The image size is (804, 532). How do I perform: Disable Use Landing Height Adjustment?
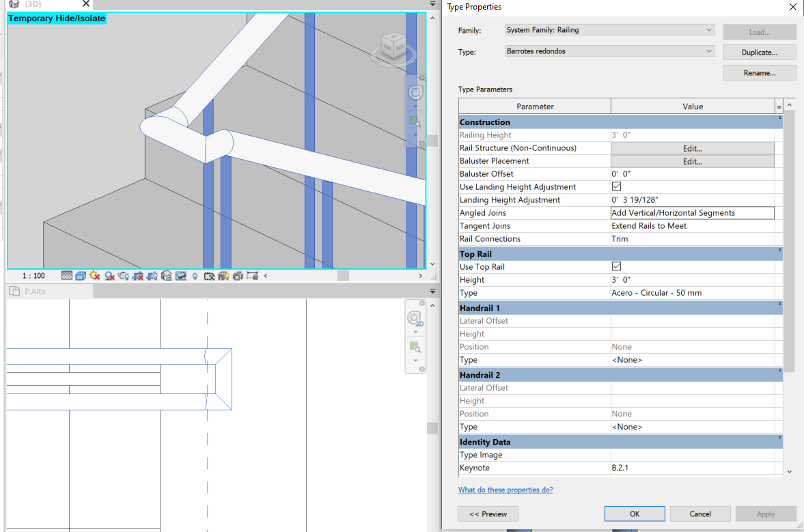click(x=616, y=186)
